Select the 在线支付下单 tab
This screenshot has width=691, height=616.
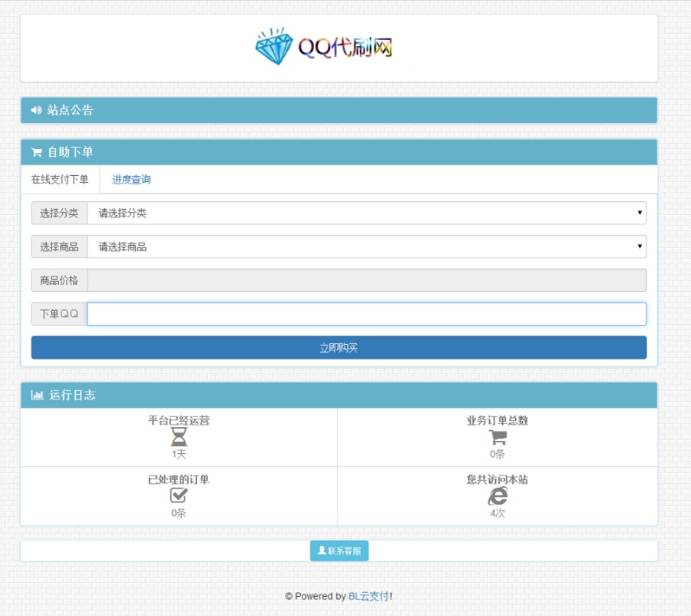pyautogui.click(x=60, y=180)
